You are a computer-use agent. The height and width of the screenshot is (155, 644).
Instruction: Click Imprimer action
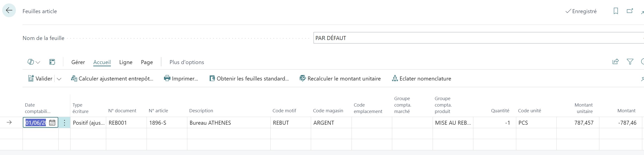[181, 78]
